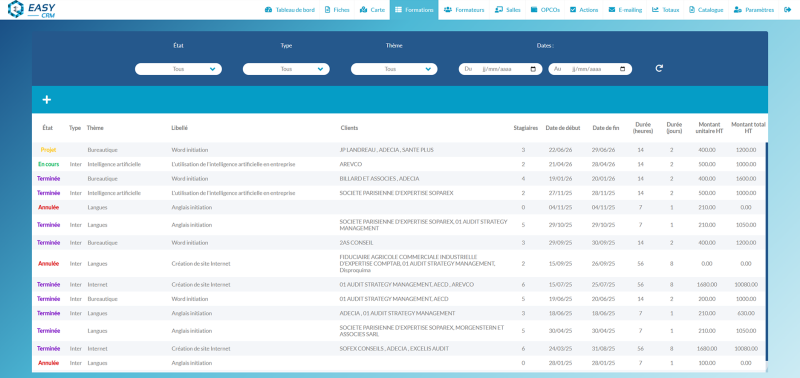Click the start date 19/01/26
The height and width of the screenshot is (378, 800).
(x=560, y=179)
